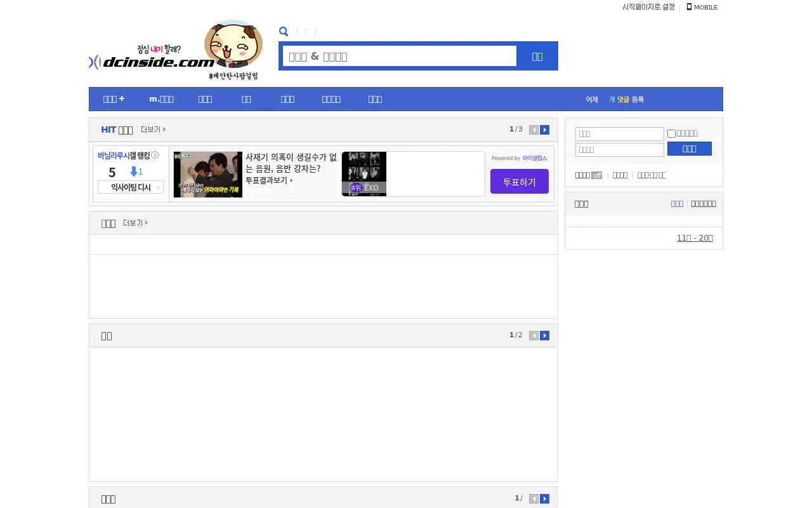Select the black tab beside the blue ranking tab
Image resolution: width=812 pixels, height=508 pixels.
click(704, 204)
